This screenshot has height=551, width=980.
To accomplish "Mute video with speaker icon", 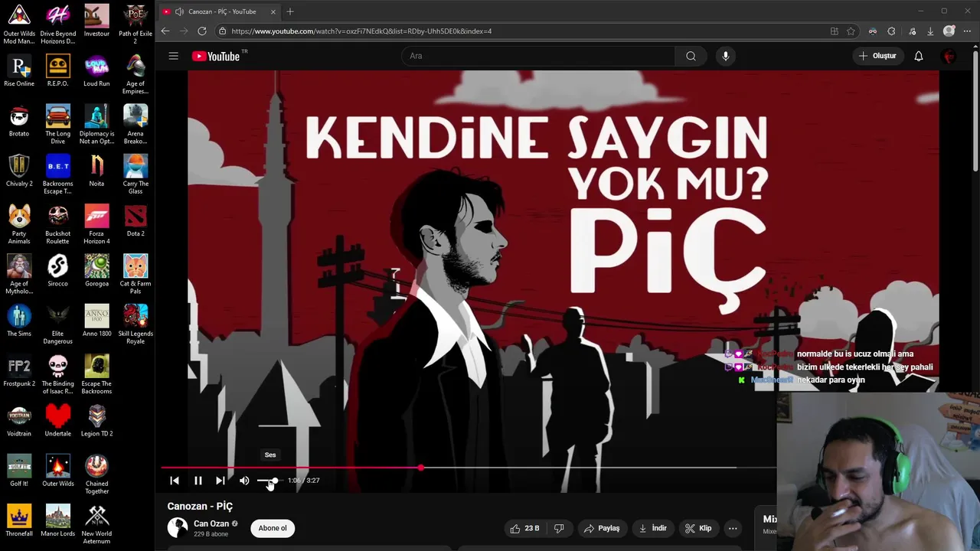I will coord(244,481).
